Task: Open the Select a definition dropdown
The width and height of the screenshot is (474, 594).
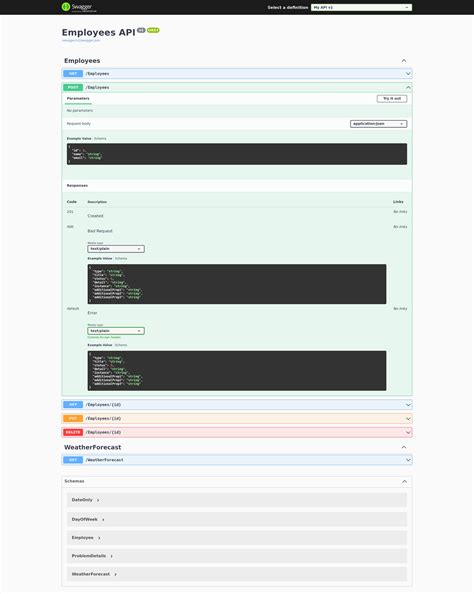Action: click(361, 7)
